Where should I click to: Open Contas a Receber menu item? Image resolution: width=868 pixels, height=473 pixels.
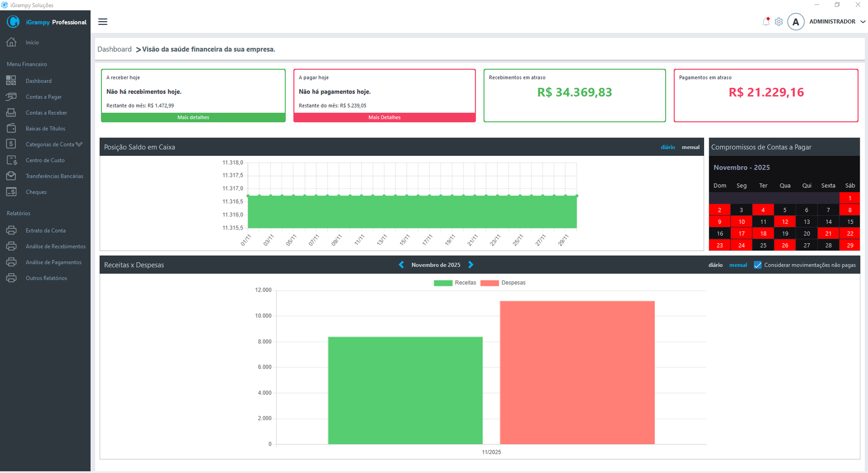click(46, 113)
